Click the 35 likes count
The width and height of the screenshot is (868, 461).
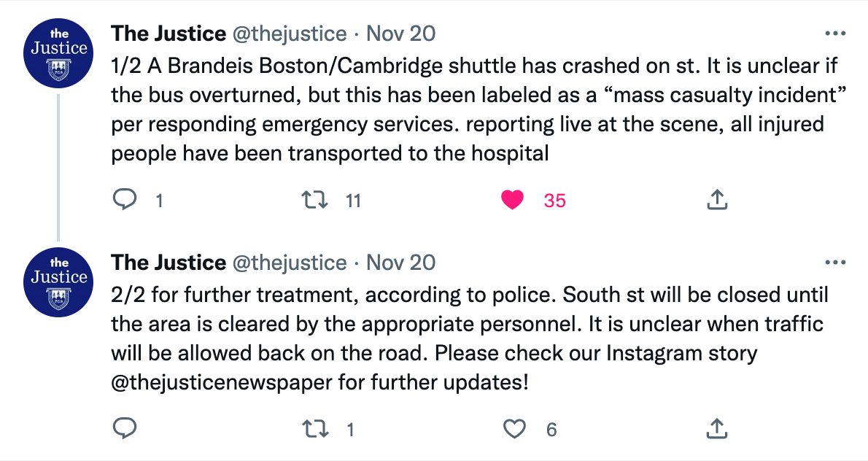(554, 200)
